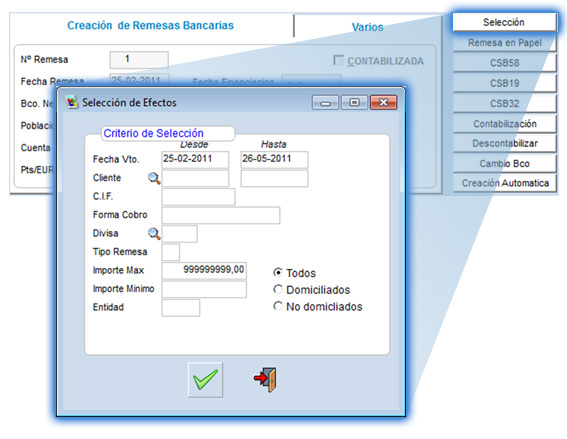Toggle the CONTABILIZADA checkbox
The height and width of the screenshot is (439, 567).
click(x=338, y=60)
